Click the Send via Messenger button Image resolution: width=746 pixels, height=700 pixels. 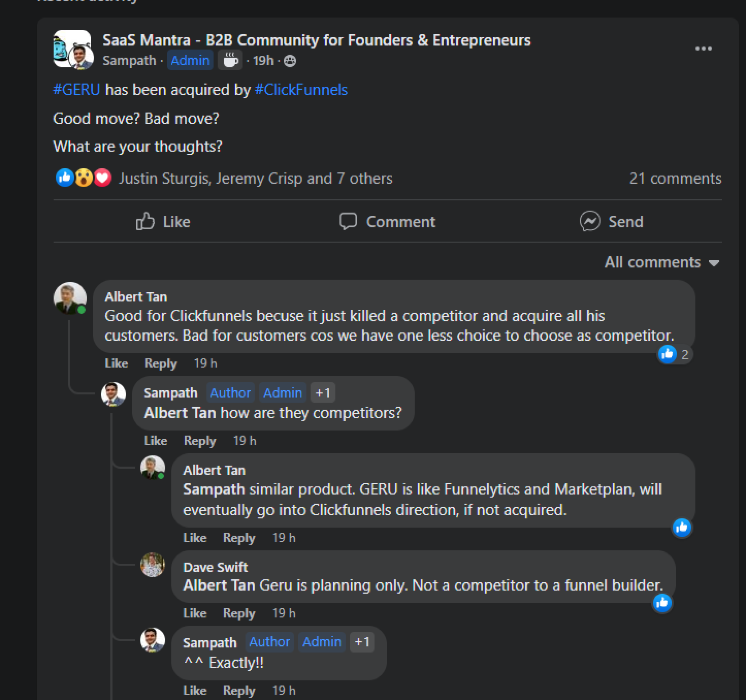[612, 222]
